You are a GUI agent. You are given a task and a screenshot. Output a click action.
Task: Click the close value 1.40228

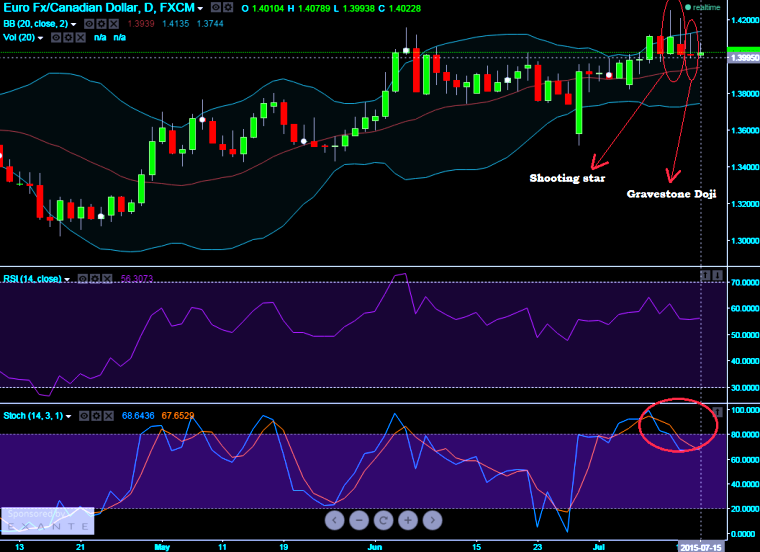(405, 9)
